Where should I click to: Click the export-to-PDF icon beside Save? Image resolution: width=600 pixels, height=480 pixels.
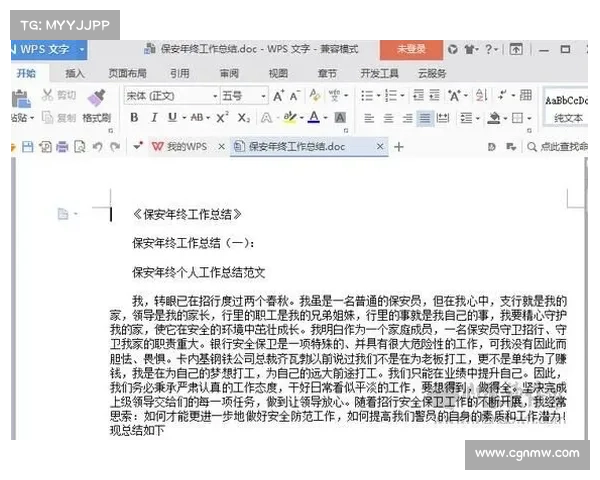click(x=46, y=147)
